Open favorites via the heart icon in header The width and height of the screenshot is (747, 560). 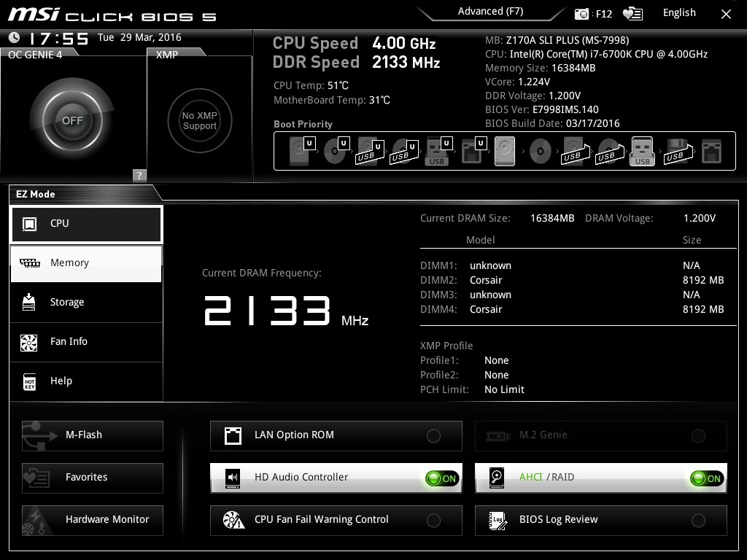632,14
